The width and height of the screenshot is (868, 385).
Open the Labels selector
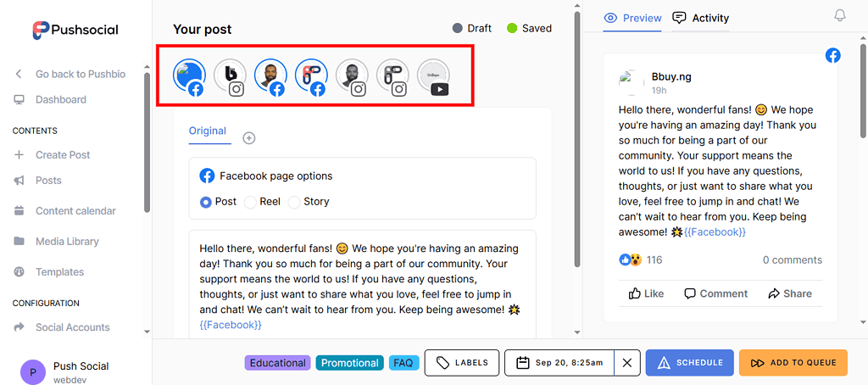click(x=462, y=363)
